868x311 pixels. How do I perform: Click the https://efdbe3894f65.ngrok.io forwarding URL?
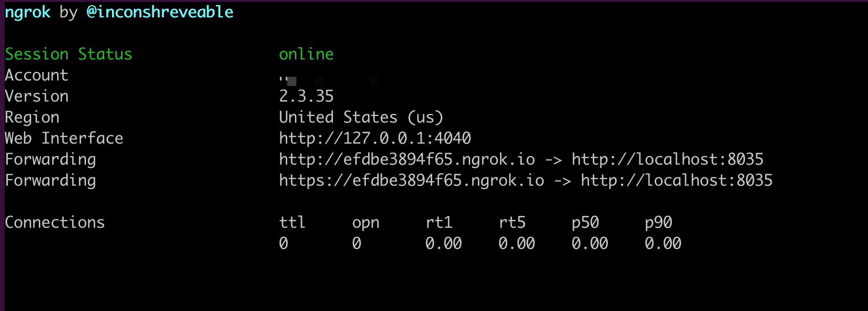pyautogui.click(x=412, y=181)
